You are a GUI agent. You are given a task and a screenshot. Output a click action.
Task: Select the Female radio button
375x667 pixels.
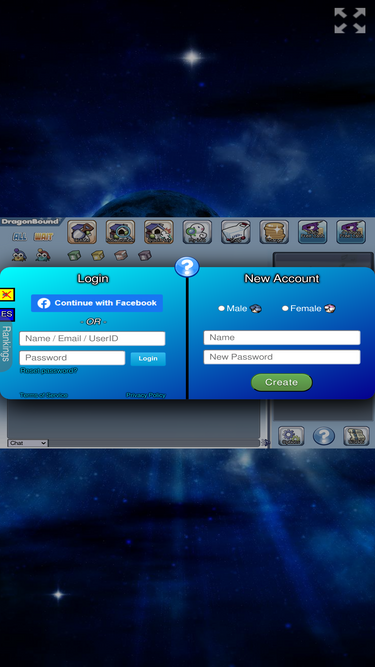click(285, 308)
